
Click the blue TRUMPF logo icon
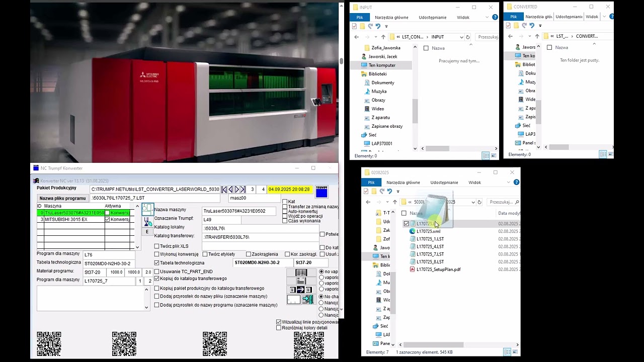click(x=321, y=192)
